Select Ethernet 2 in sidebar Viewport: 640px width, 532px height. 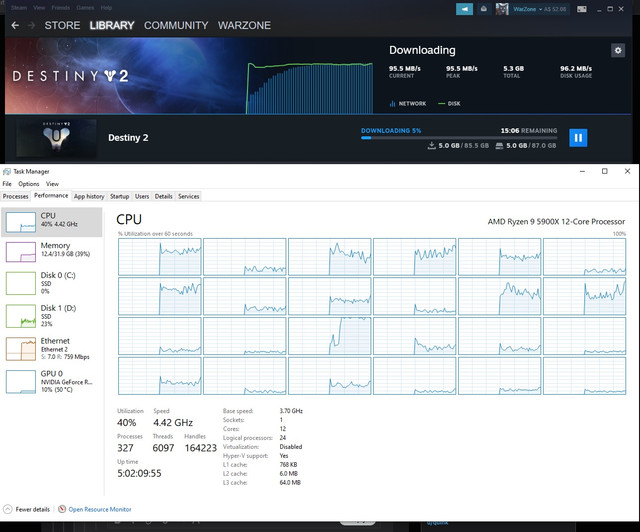click(x=52, y=348)
